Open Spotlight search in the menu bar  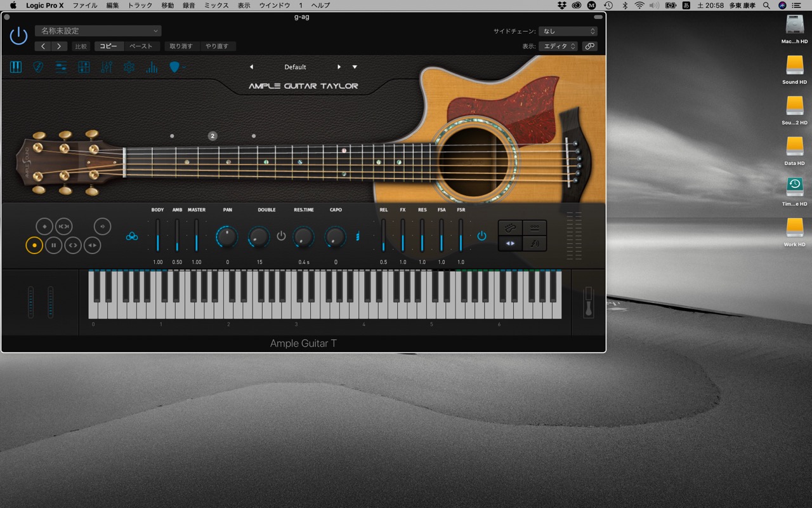(x=766, y=5)
